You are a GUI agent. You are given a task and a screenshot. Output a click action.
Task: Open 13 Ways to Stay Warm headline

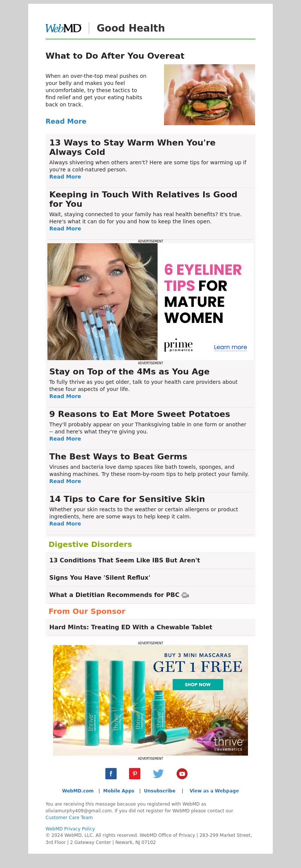[132, 147]
